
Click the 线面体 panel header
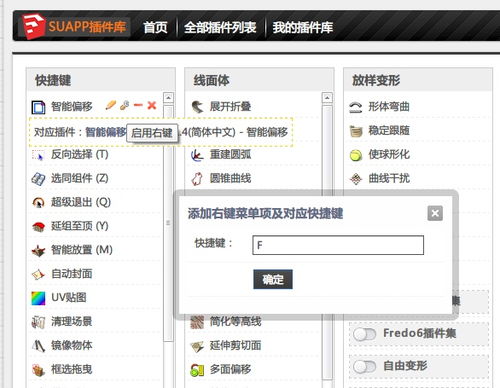[x=259, y=80]
